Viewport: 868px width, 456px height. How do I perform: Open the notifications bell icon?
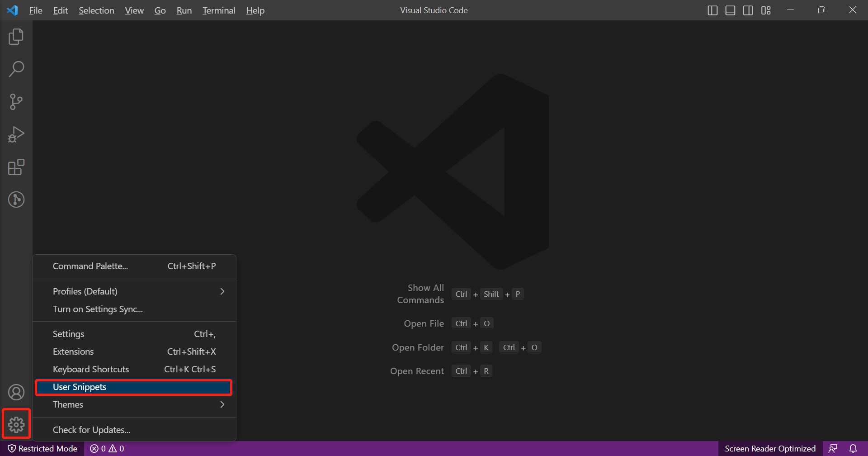(853, 448)
